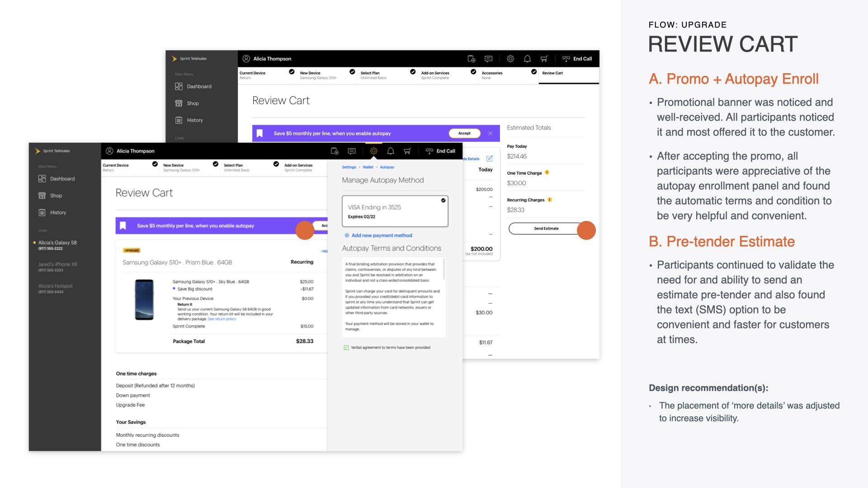This screenshot has width=868, height=488.
Task: Click info icon beside Recurring Charges
Action: (x=550, y=200)
